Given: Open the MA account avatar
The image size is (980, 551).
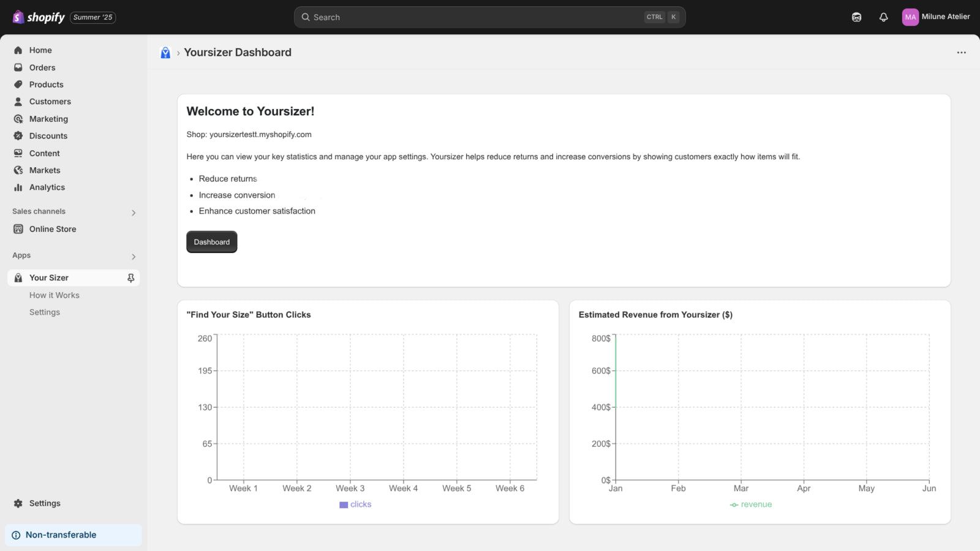Looking at the screenshot, I should (910, 17).
